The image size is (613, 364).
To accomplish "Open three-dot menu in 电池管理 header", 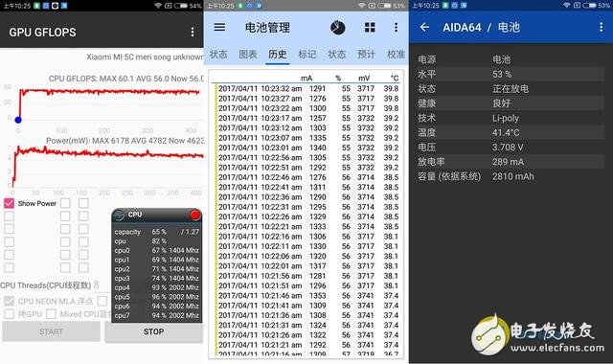I will pyautogui.click(x=396, y=27).
